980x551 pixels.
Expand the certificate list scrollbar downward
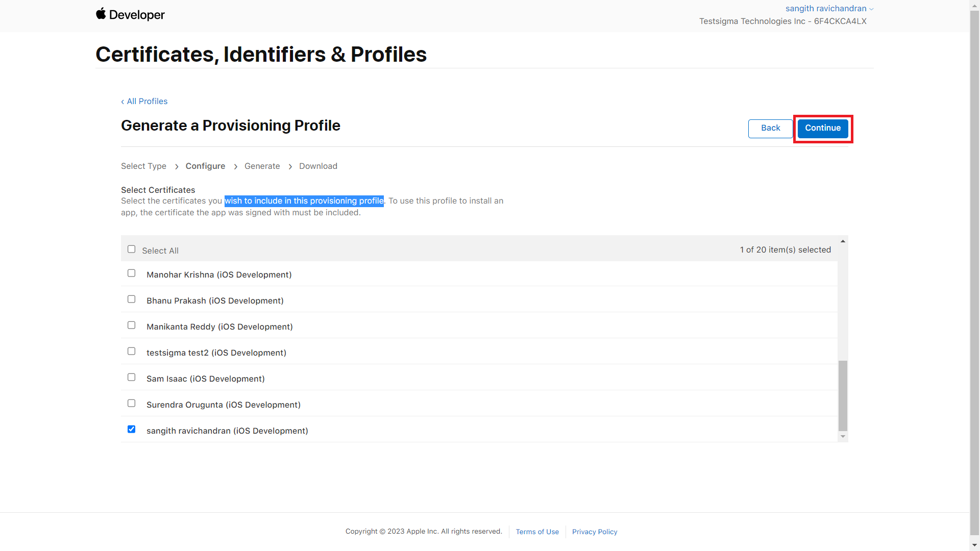click(843, 437)
